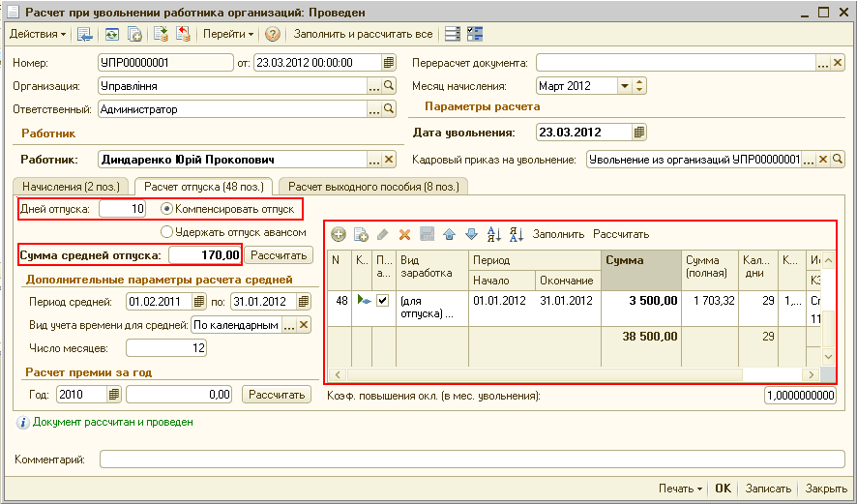Image resolution: width=857 pixels, height=504 pixels.
Task: Move table row down with blue arrow
Action: tap(471, 234)
